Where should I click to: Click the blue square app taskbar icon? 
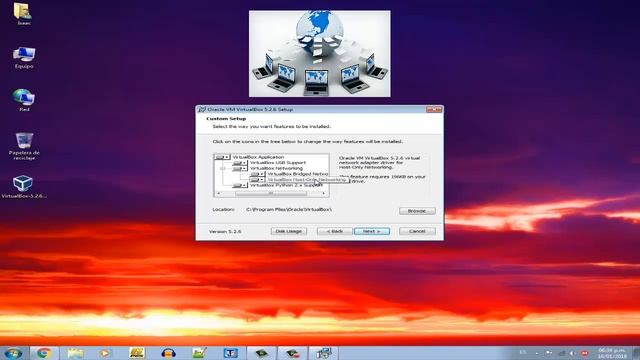point(231,353)
